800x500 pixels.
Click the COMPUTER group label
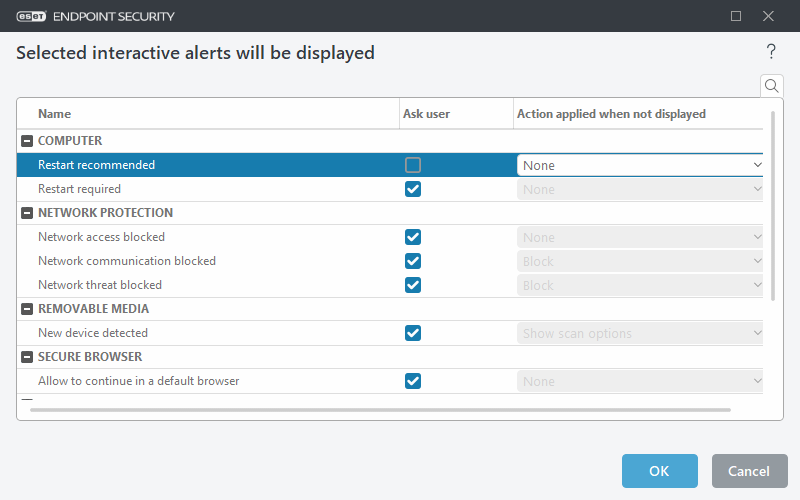click(70, 141)
